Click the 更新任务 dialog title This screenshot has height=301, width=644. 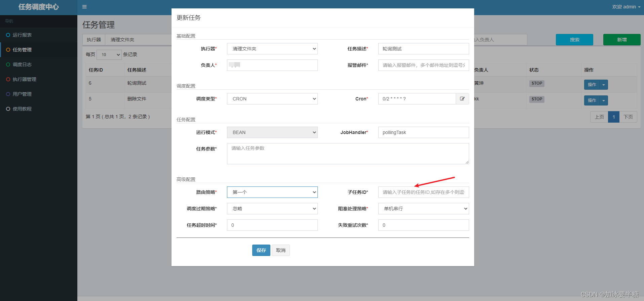coord(189,18)
